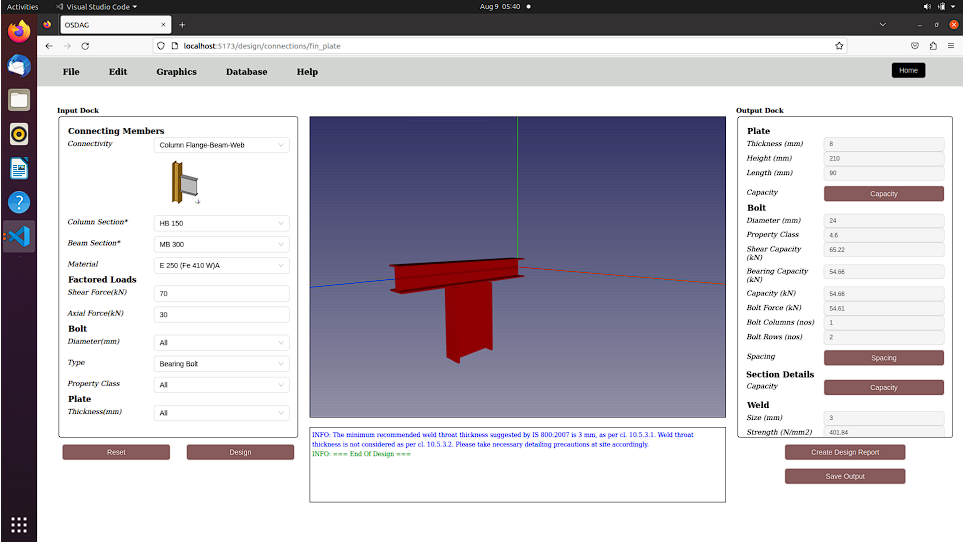
Task: Click Bolt Force output field 54.61
Action: point(884,309)
